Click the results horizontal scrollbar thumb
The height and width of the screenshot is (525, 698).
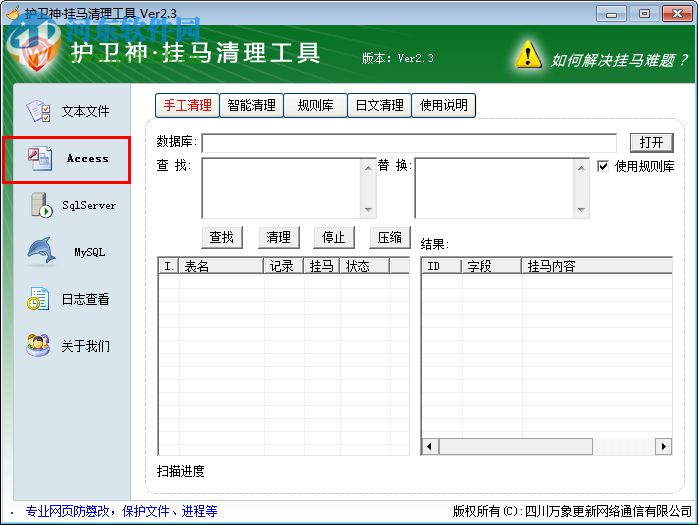coord(515,446)
